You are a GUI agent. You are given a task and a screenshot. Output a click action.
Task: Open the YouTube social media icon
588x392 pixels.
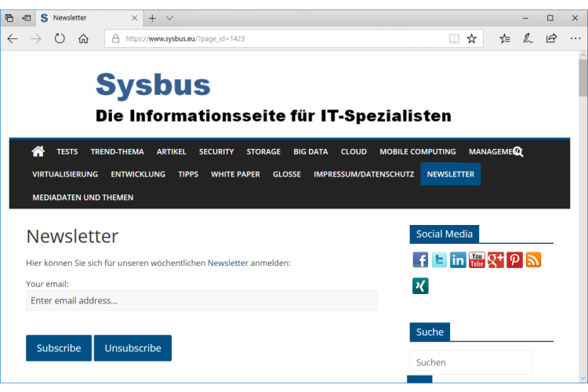click(x=477, y=260)
